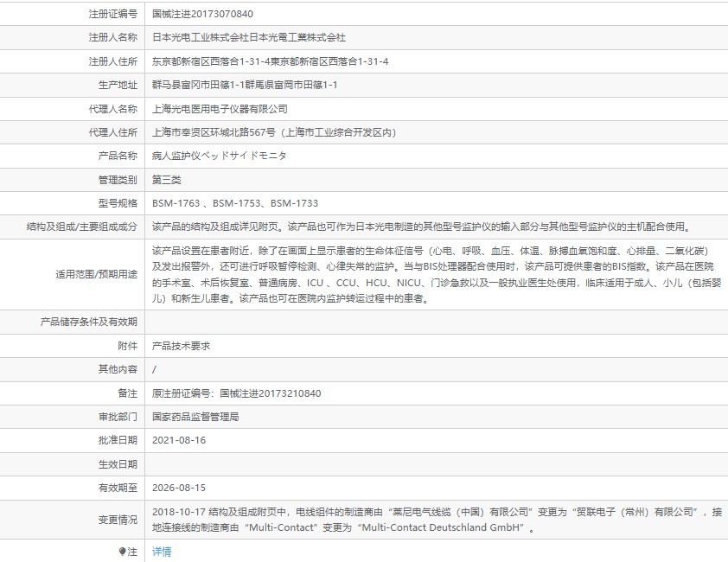Click the 适用范围/预期用途 label
728x562 pixels.
tap(97, 274)
